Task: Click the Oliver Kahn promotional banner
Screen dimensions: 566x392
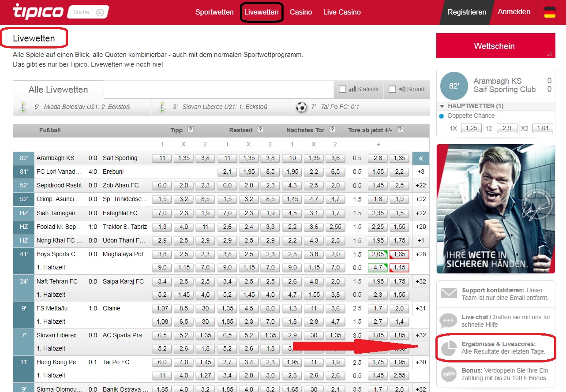Action: 496,209
